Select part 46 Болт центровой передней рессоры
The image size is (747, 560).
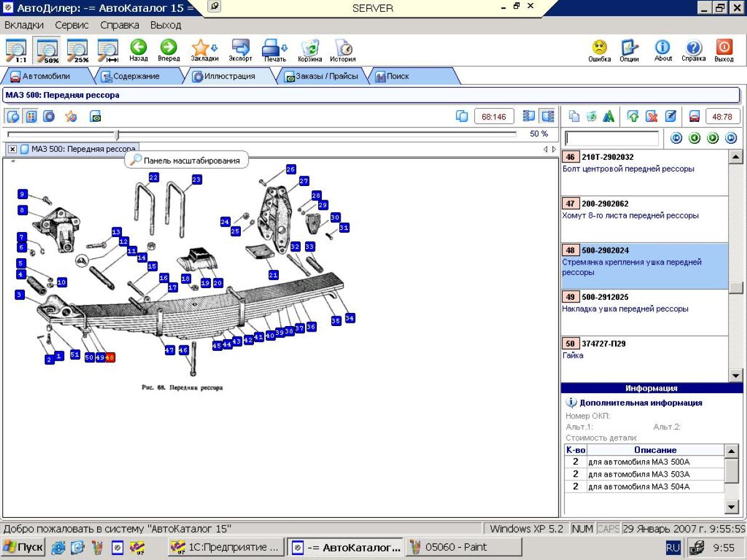click(644, 173)
